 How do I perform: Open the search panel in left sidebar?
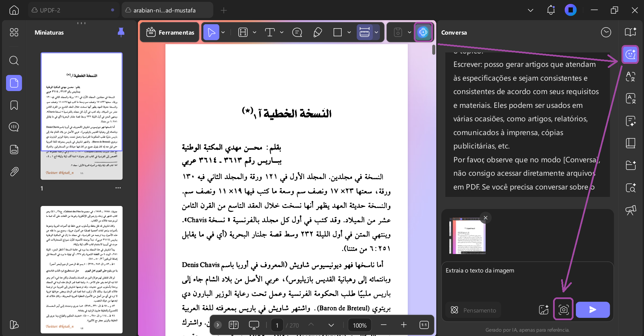click(x=14, y=60)
